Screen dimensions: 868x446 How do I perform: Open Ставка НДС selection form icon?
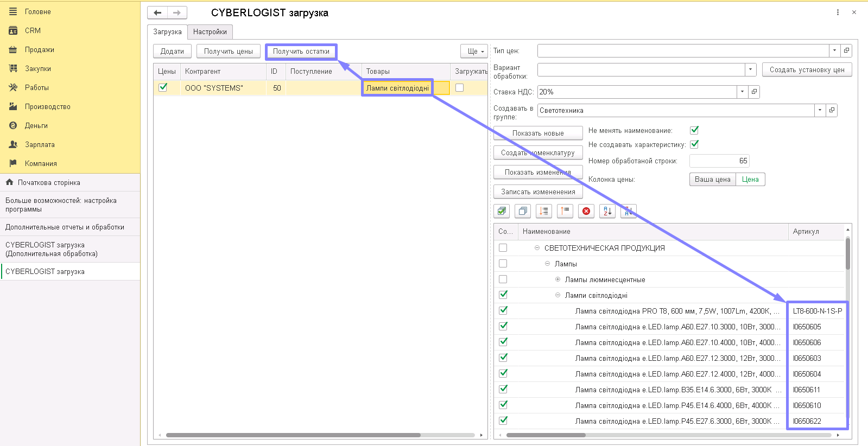pos(754,92)
